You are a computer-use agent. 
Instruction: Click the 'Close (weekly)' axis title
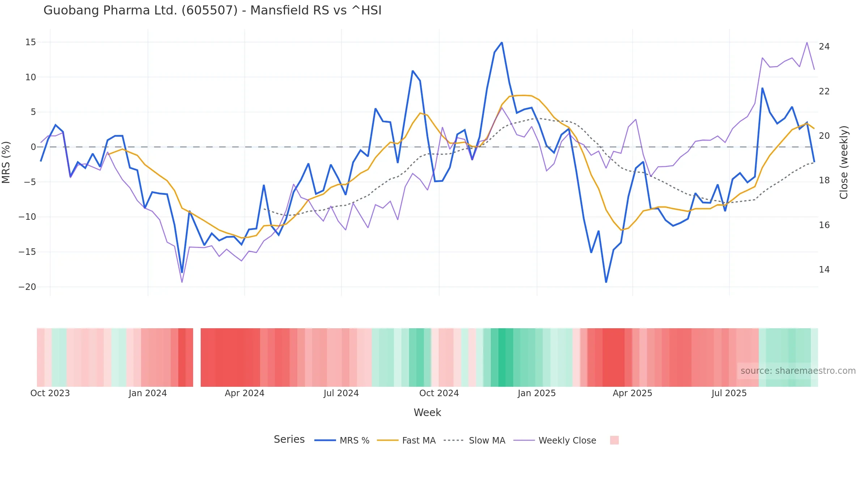pyautogui.click(x=844, y=162)
